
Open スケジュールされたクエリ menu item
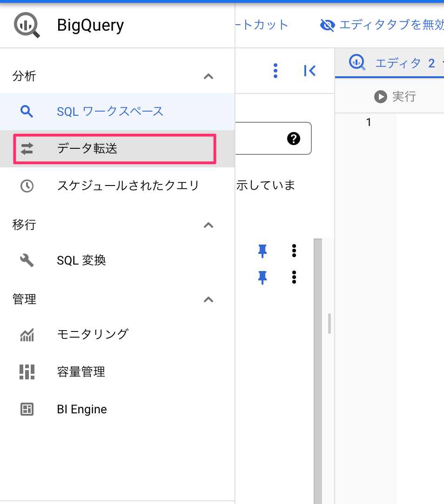[x=117, y=186]
